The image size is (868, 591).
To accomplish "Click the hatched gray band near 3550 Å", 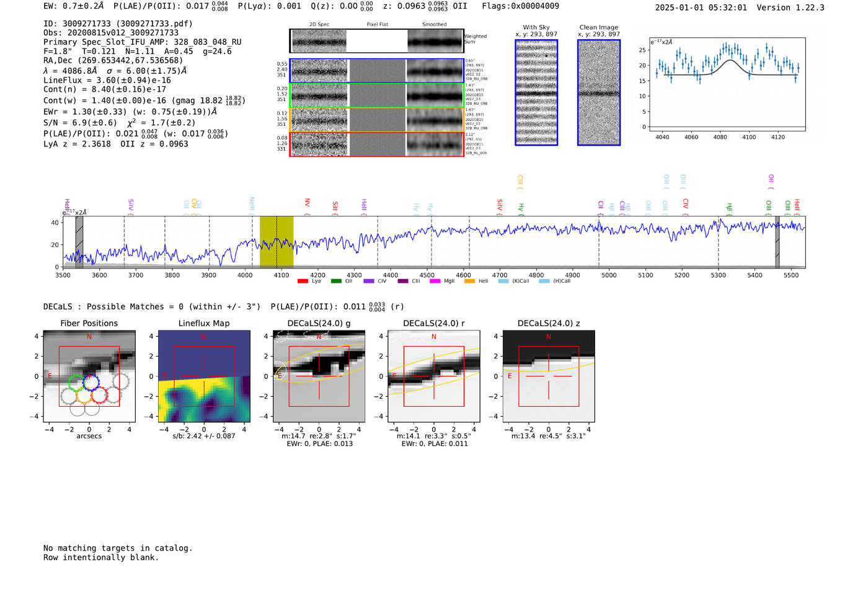I will [x=79, y=242].
